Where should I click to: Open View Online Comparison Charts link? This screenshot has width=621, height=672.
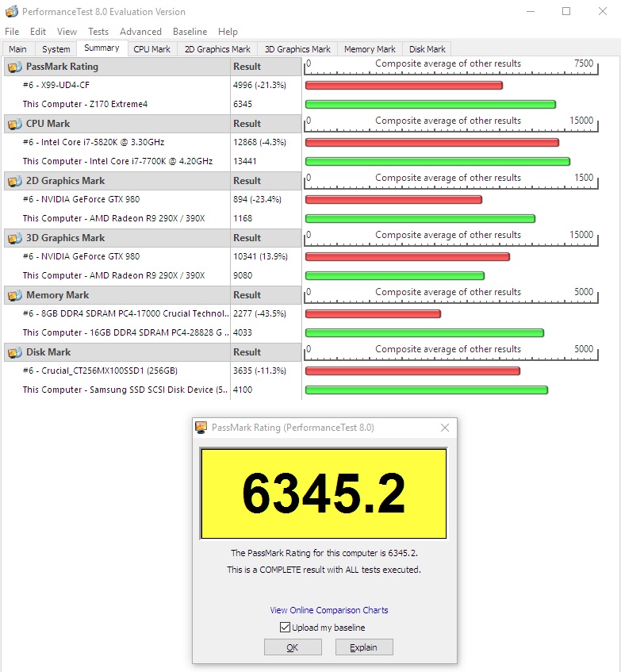[329, 610]
